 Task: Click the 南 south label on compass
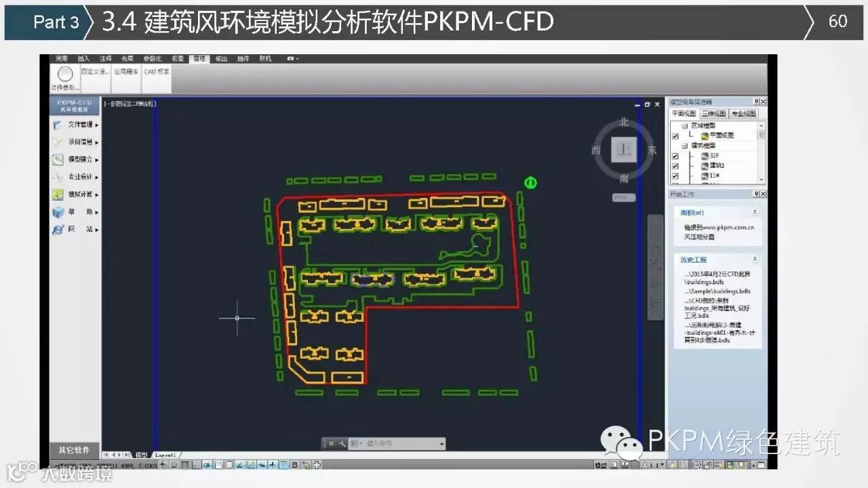[x=624, y=178]
